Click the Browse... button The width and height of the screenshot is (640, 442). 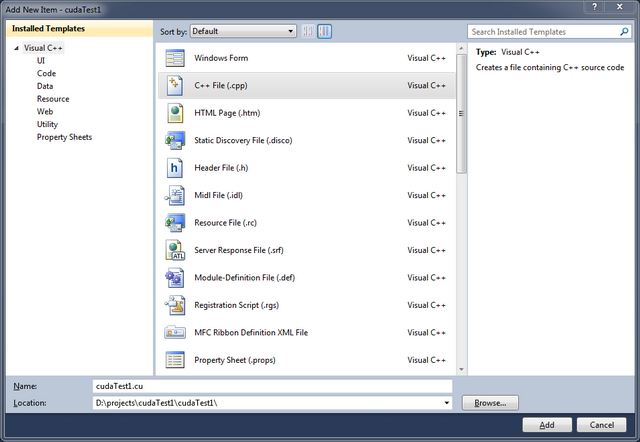pyautogui.click(x=490, y=403)
